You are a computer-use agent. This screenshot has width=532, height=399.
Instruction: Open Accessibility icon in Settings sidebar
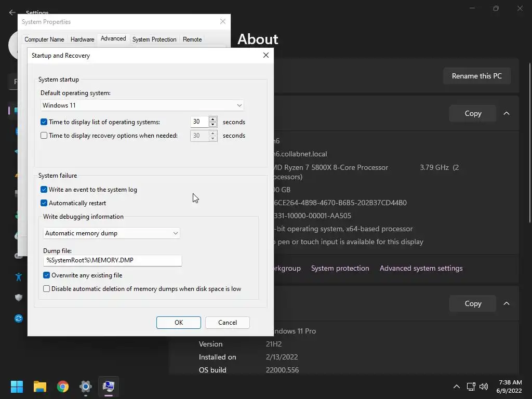pyautogui.click(x=19, y=277)
